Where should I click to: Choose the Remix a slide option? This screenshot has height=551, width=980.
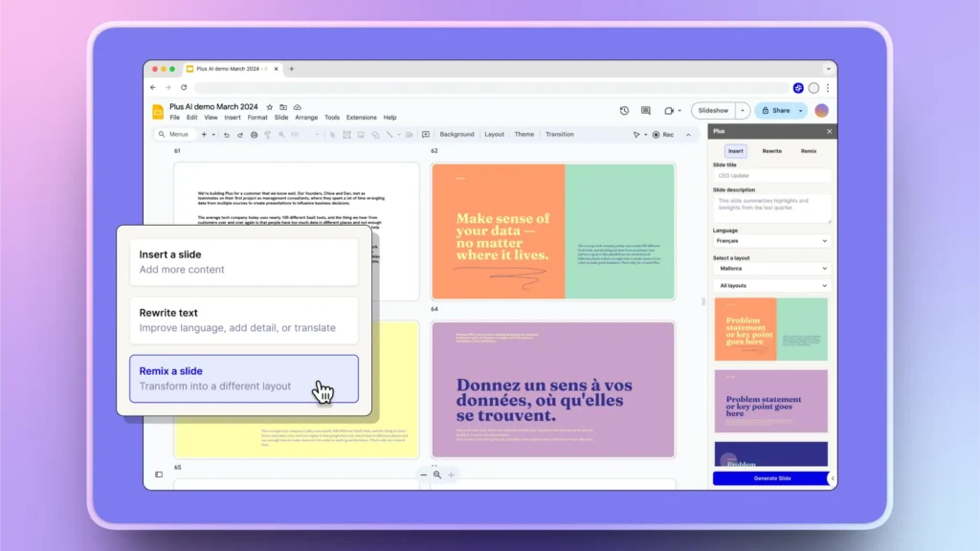pos(244,379)
